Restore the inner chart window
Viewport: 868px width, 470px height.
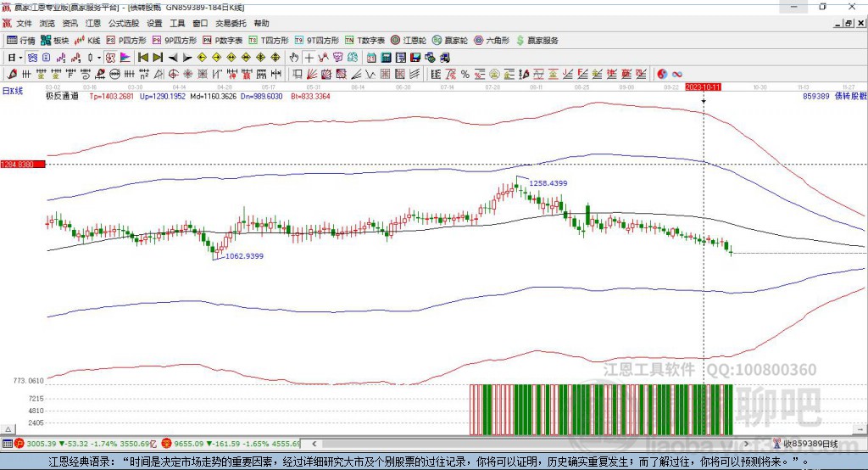(849, 23)
